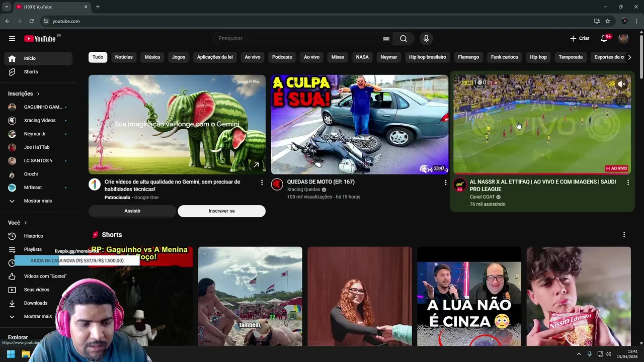Select the Tudo filter chip
Image resolution: width=644 pixels, height=362 pixels.
[x=98, y=57]
